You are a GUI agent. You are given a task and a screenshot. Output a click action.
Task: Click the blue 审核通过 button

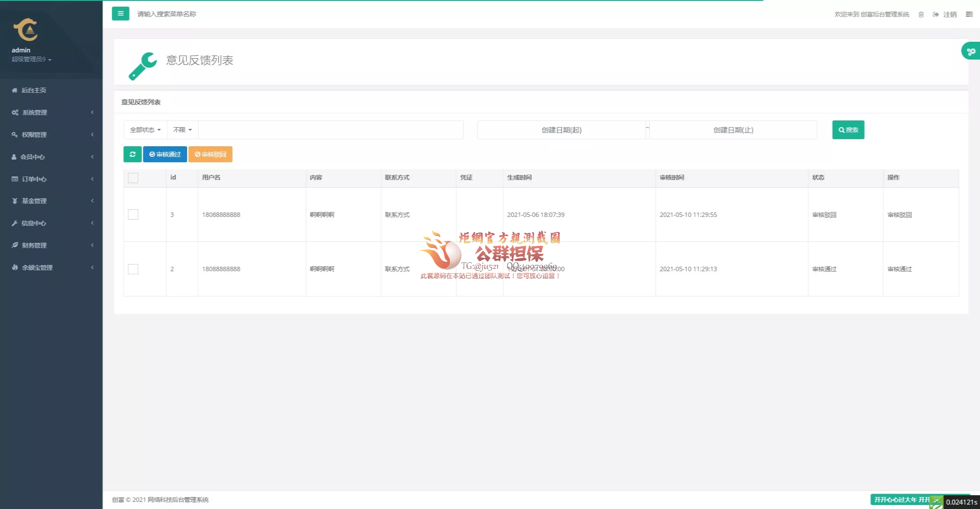[165, 154]
